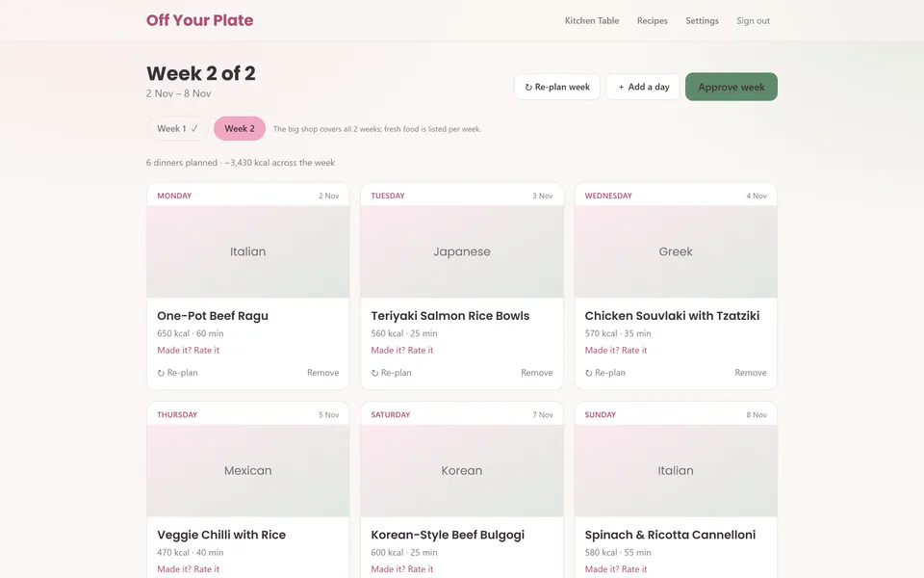Click the WEDNESDAY day label
This screenshot has width=924, height=578.
[x=608, y=196]
